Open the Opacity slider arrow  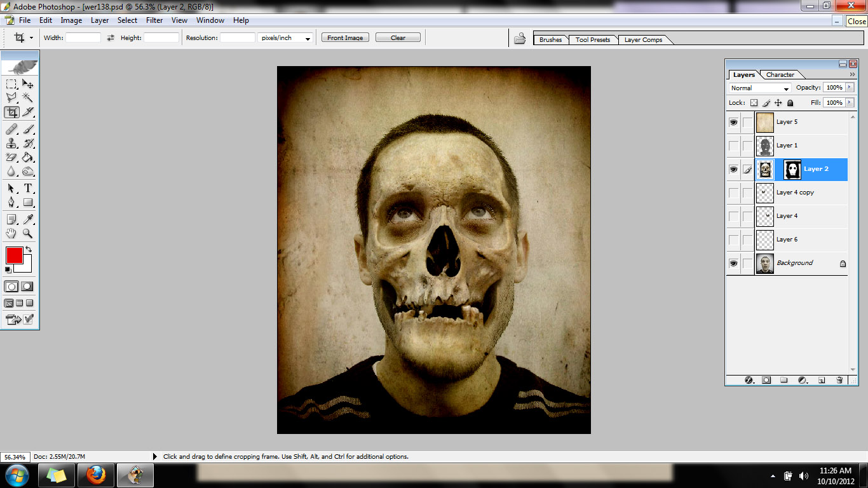pyautogui.click(x=850, y=88)
